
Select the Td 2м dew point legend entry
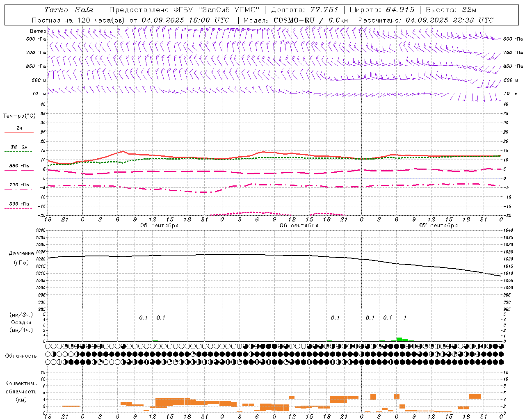click(19, 147)
